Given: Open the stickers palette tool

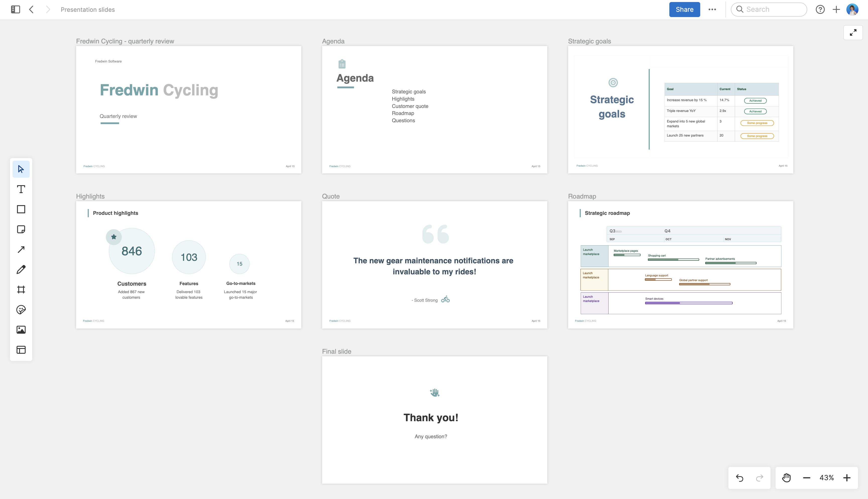Looking at the screenshot, I should pos(21,309).
